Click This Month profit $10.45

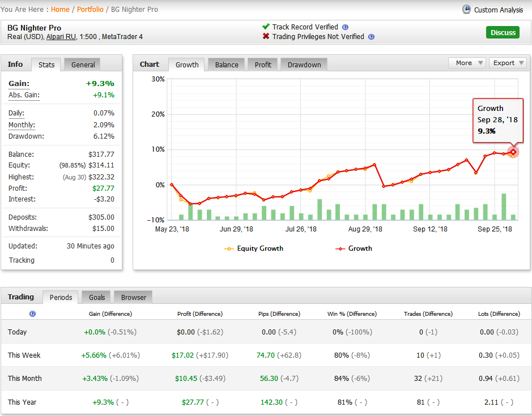[x=186, y=379]
